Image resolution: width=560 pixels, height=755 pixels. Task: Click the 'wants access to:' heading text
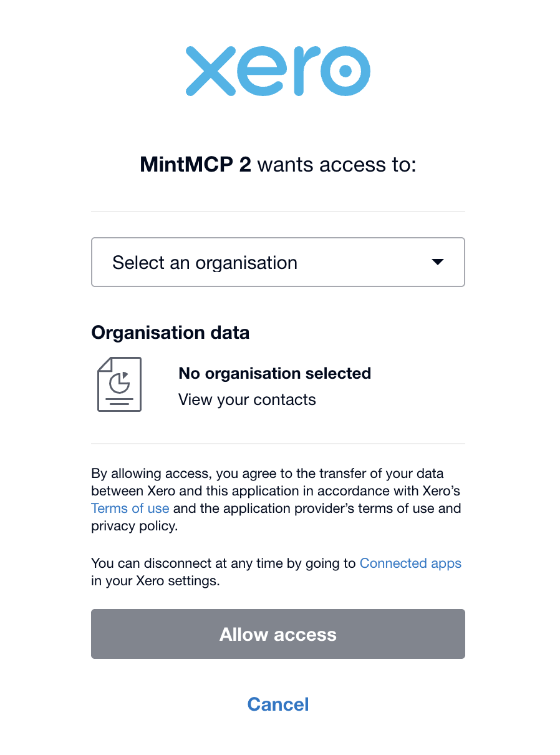coord(337,165)
